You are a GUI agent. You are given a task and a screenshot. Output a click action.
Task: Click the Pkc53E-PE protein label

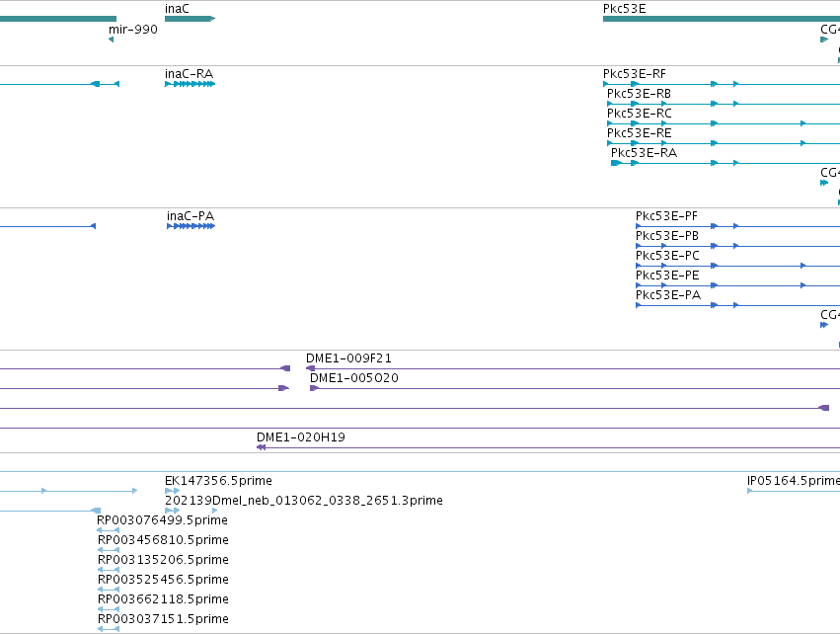click(667, 276)
